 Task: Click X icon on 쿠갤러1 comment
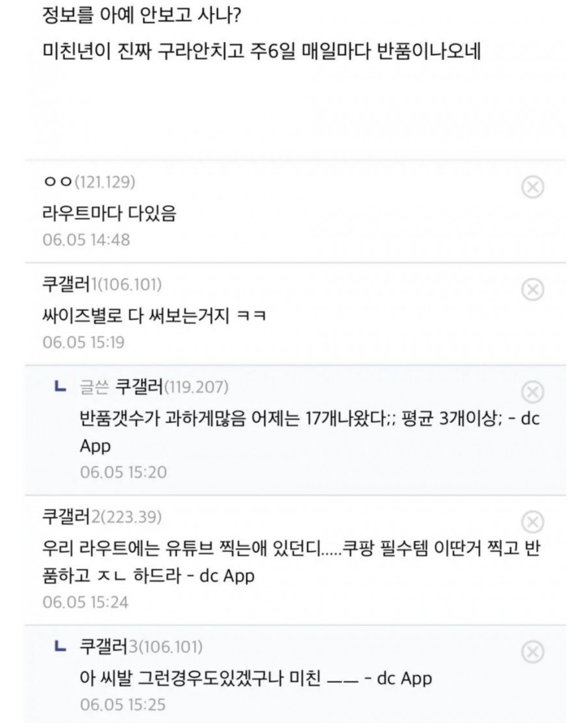pos(532,290)
